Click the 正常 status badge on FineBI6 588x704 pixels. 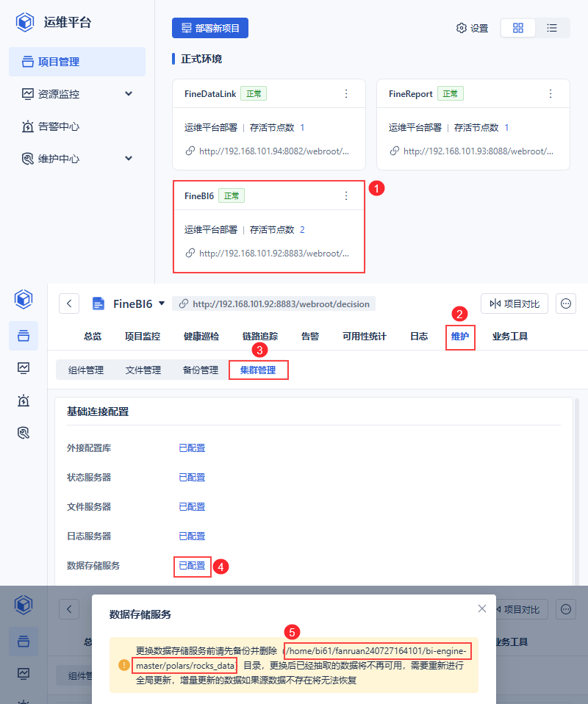[x=232, y=195]
